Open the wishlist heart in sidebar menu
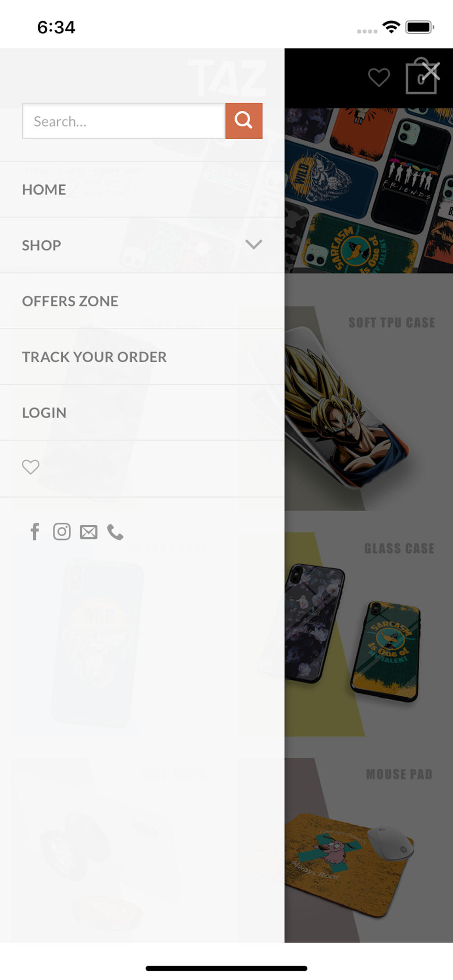 [x=30, y=467]
